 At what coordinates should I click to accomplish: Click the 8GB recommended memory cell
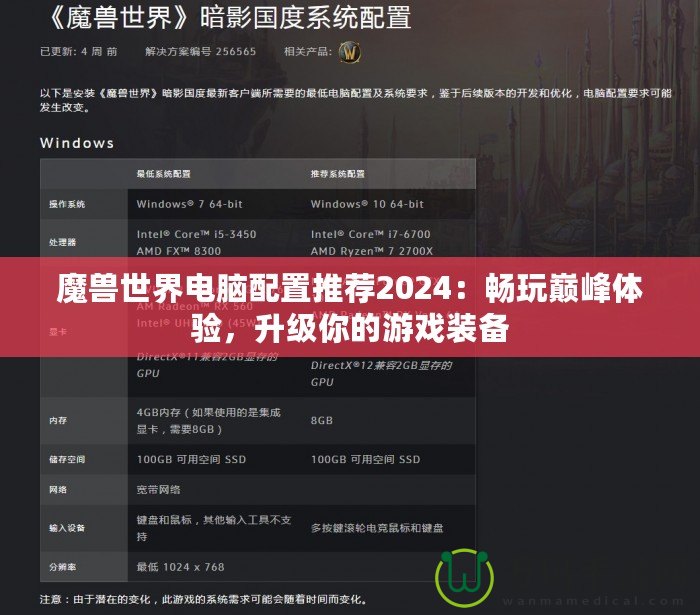click(x=322, y=420)
